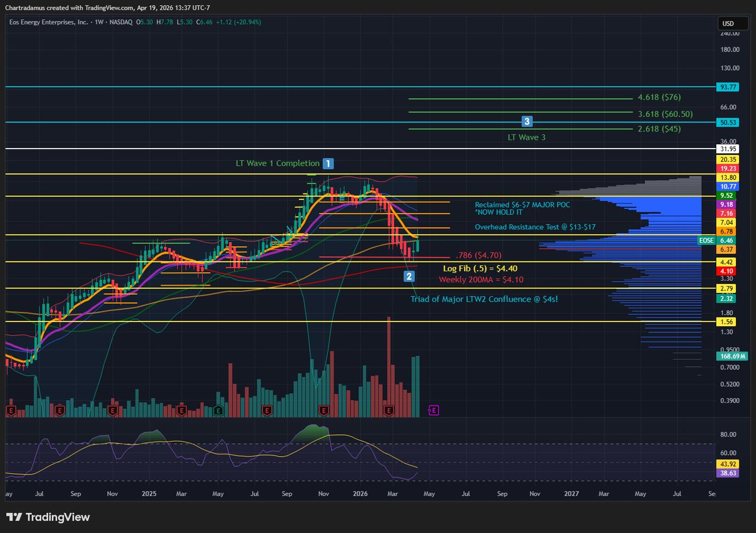
Task: Click the 6.37 orange price tag
Action: 726,249
